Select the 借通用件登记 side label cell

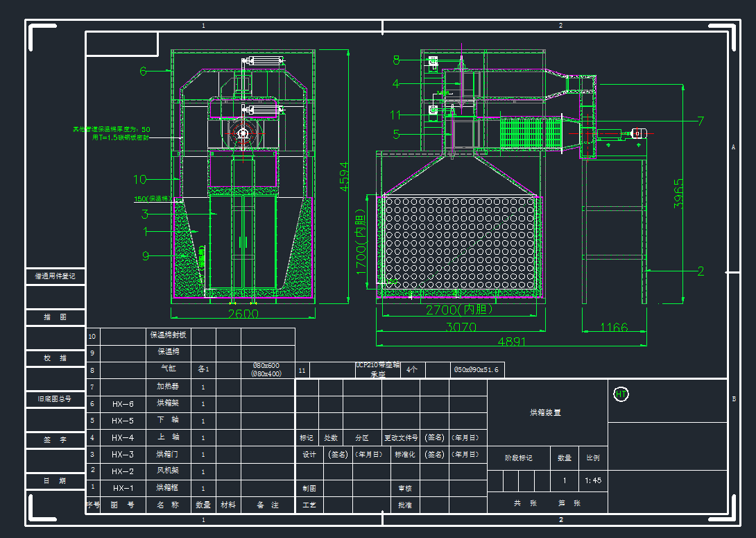click(55, 276)
